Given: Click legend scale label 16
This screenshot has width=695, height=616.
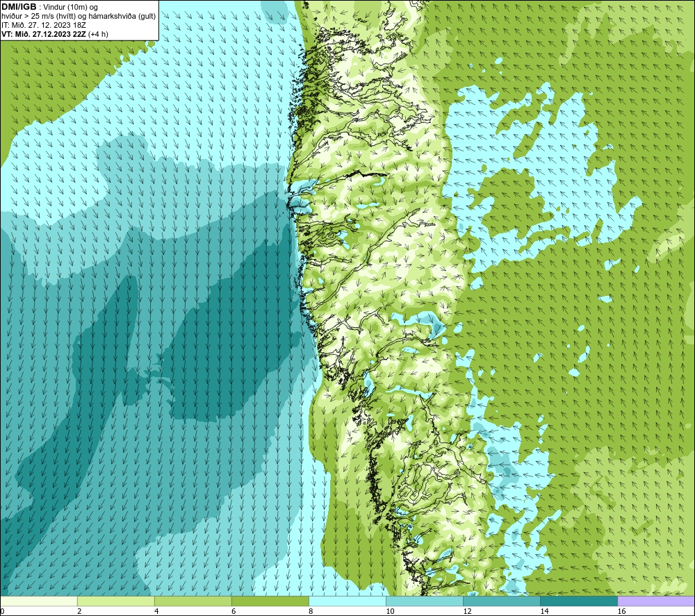Looking at the screenshot, I should pos(621,612).
